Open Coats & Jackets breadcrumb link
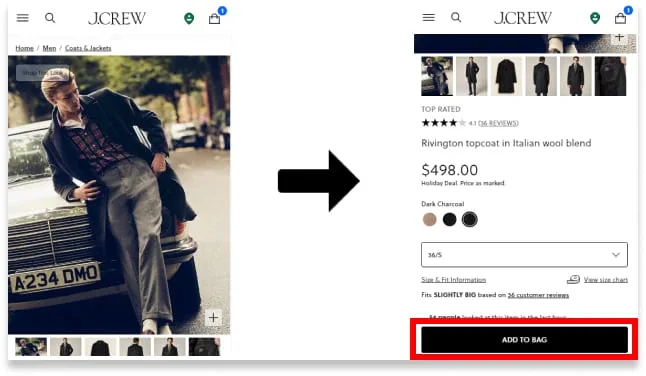646x376 pixels. point(88,48)
